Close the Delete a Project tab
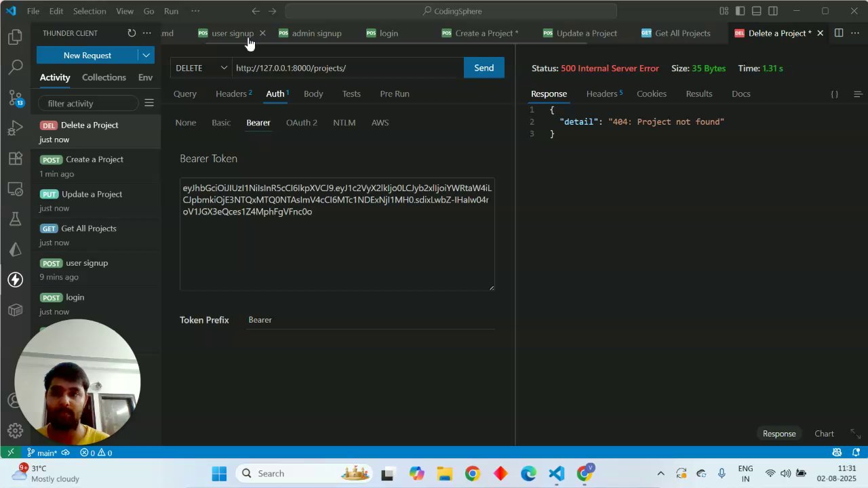This screenshot has height=488, width=868. coord(820,33)
